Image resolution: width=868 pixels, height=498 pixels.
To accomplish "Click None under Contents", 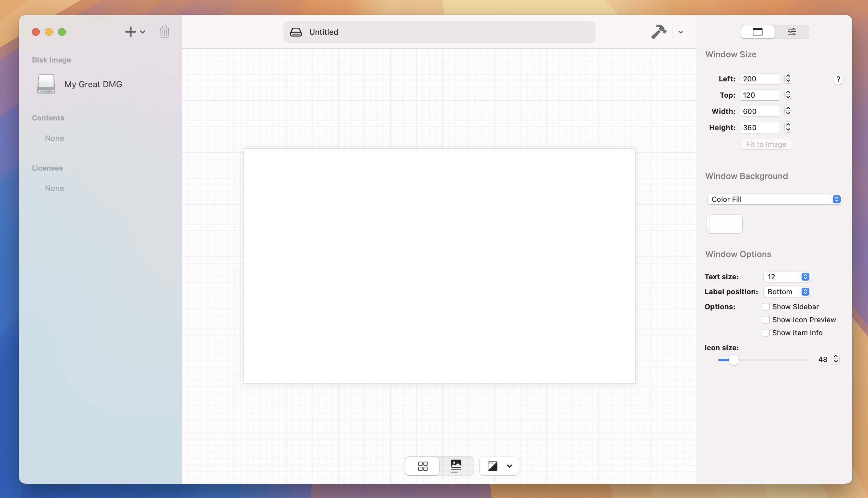I will 54,138.
